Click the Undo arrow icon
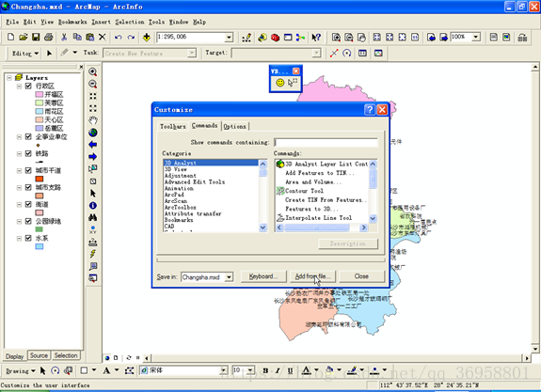Image resolution: width=541 pixels, height=392 pixels. tap(118, 37)
